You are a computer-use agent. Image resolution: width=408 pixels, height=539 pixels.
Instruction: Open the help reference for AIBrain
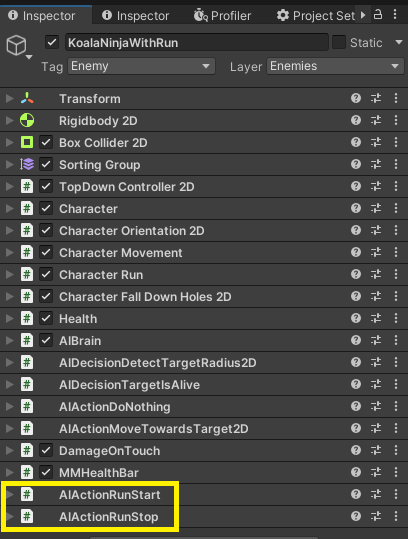click(x=356, y=341)
